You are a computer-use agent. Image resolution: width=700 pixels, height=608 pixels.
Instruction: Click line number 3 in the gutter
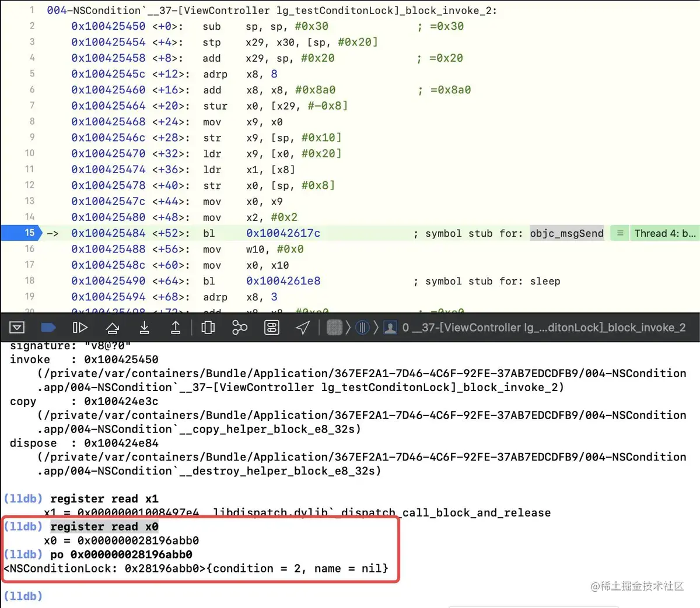tap(32, 42)
